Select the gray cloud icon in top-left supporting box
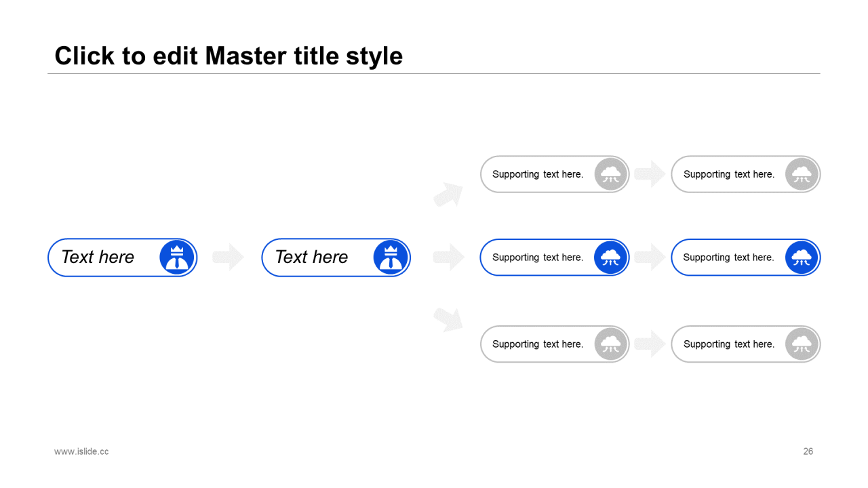The height and width of the screenshot is (488, 868). pos(611,174)
